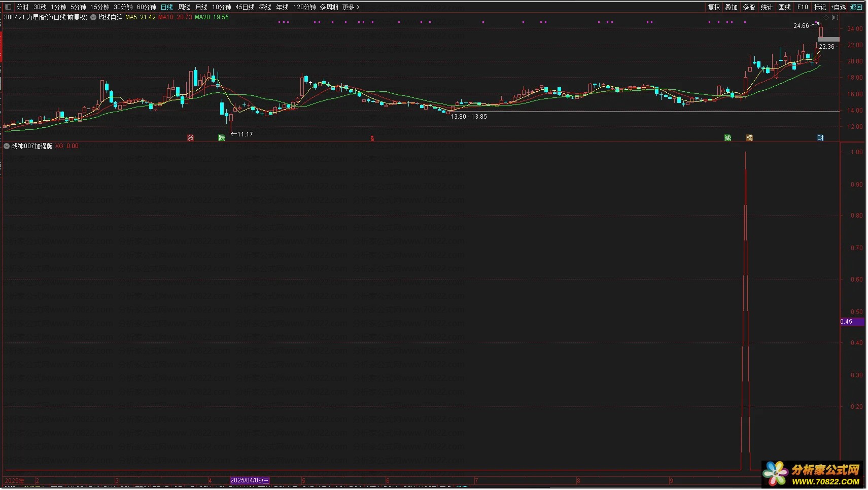Click the red 涨 event marker
The width and height of the screenshot is (868, 490).
coord(190,138)
